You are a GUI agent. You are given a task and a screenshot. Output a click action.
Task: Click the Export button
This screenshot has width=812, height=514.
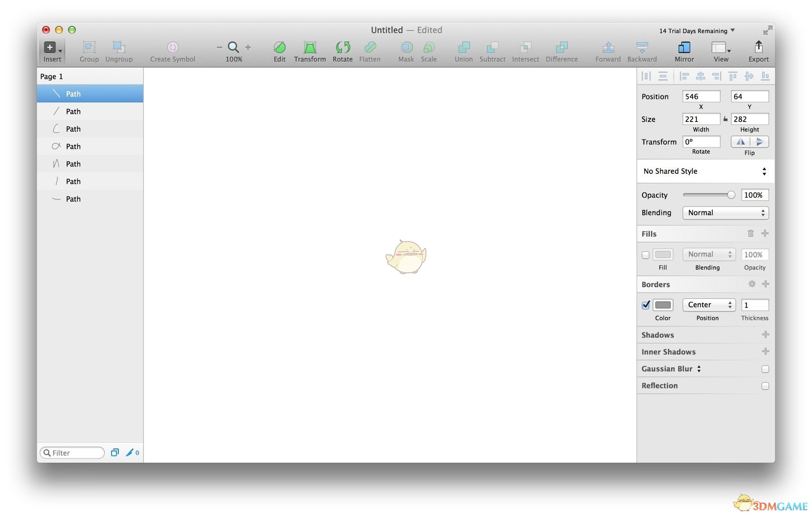pyautogui.click(x=758, y=51)
